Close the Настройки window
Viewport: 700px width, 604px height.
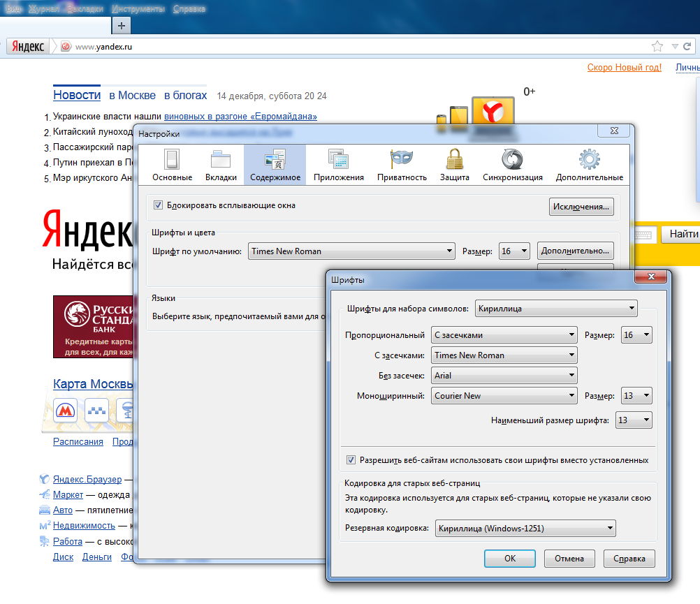(x=614, y=131)
